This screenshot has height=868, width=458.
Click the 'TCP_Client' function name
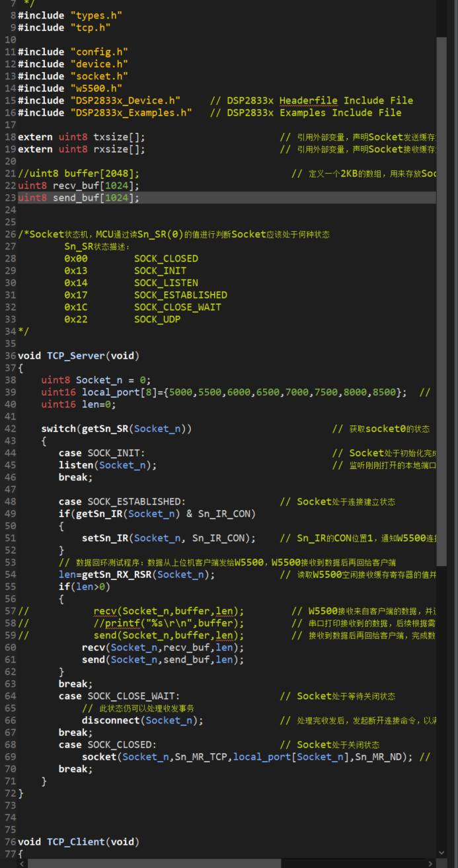click(x=75, y=842)
